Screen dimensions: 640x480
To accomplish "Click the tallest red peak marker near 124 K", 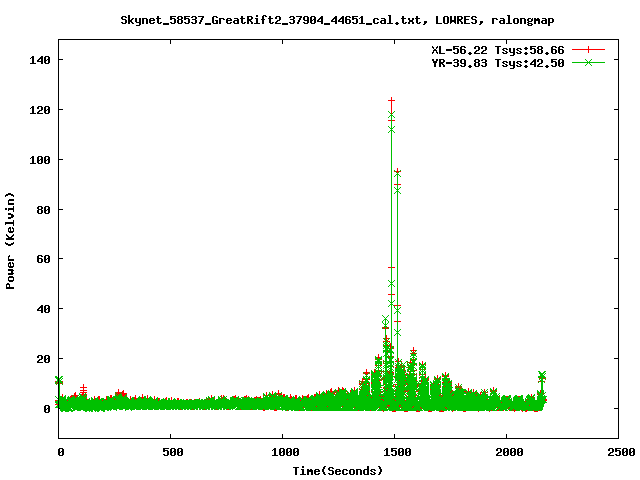I will [391, 100].
